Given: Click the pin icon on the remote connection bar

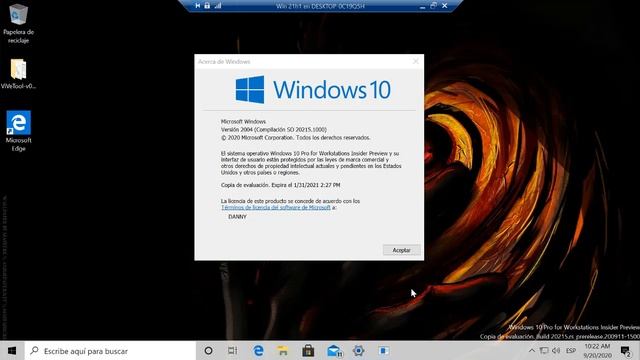Looking at the screenshot, I should pyautogui.click(x=198, y=6).
